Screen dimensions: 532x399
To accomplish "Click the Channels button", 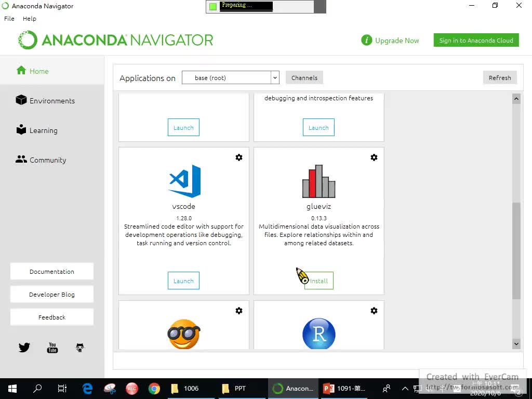I will click(304, 78).
